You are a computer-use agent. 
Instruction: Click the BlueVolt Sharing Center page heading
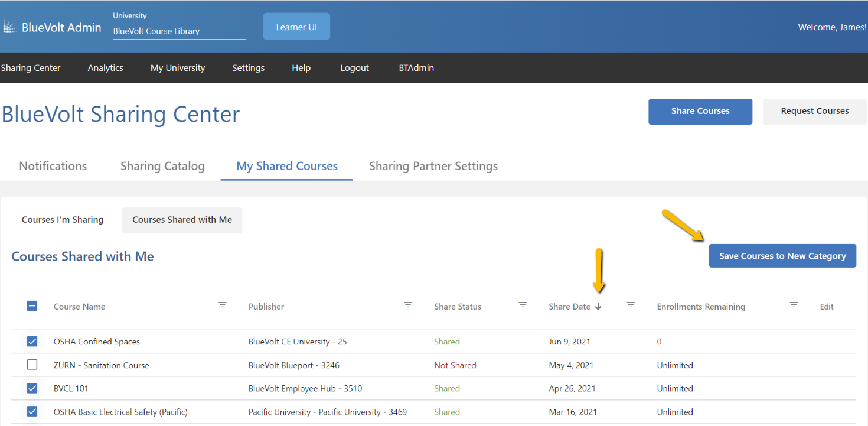click(120, 113)
